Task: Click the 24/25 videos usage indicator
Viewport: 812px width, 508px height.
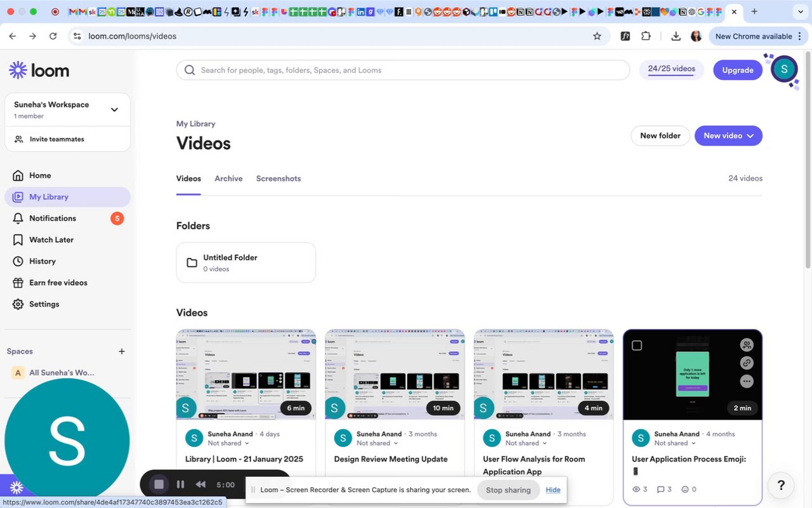Action: (672, 70)
